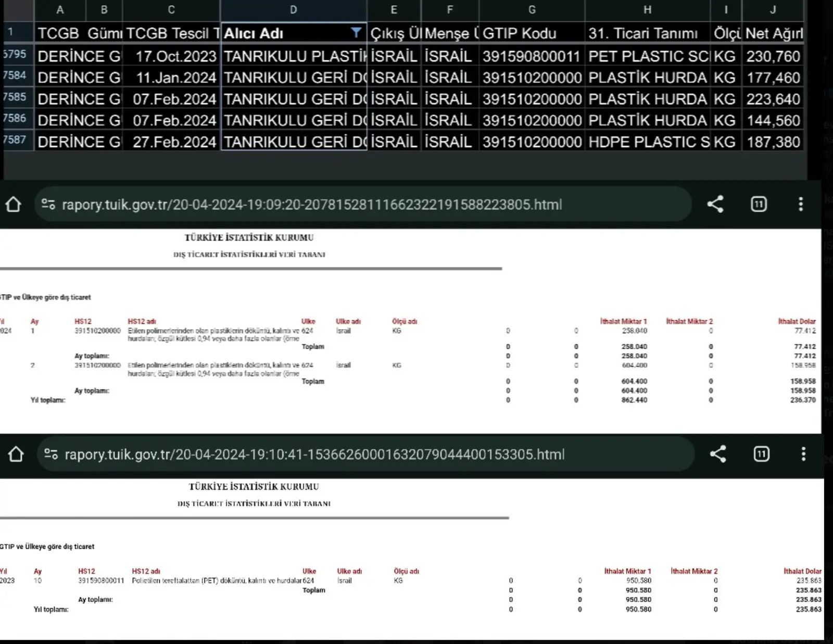Select column H header in the spreadsheet

click(647, 10)
